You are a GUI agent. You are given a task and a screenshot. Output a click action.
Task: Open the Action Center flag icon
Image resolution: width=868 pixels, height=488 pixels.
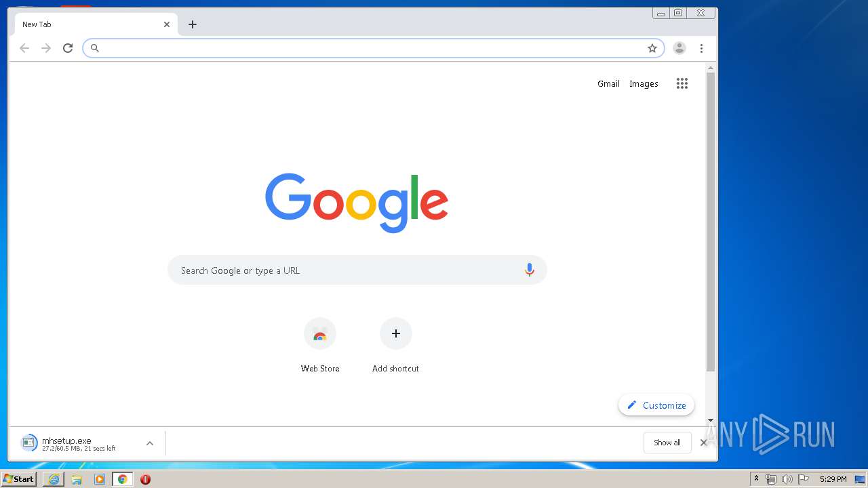point(804,479)
